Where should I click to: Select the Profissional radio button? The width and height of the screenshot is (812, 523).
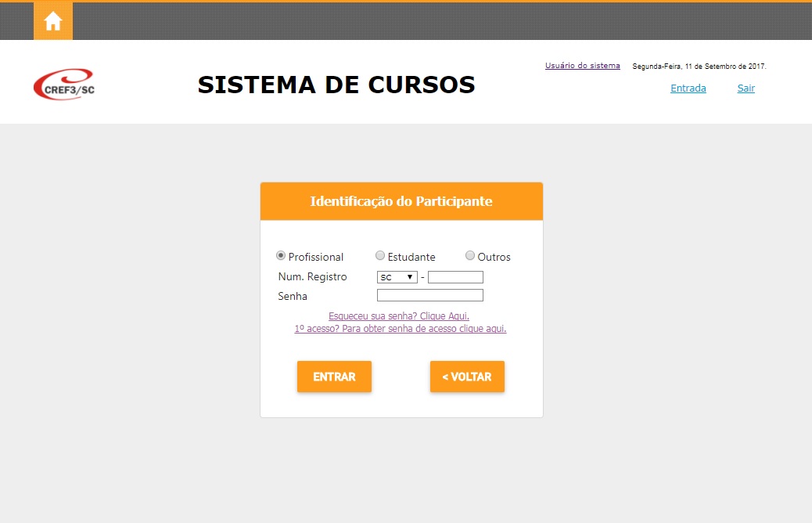tap(281, 256)
